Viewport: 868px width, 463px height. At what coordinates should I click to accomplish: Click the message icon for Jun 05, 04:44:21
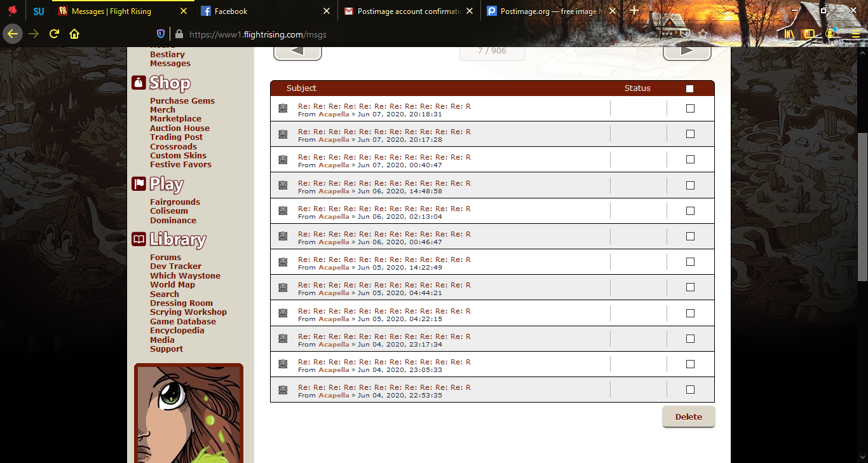point(283,287)
